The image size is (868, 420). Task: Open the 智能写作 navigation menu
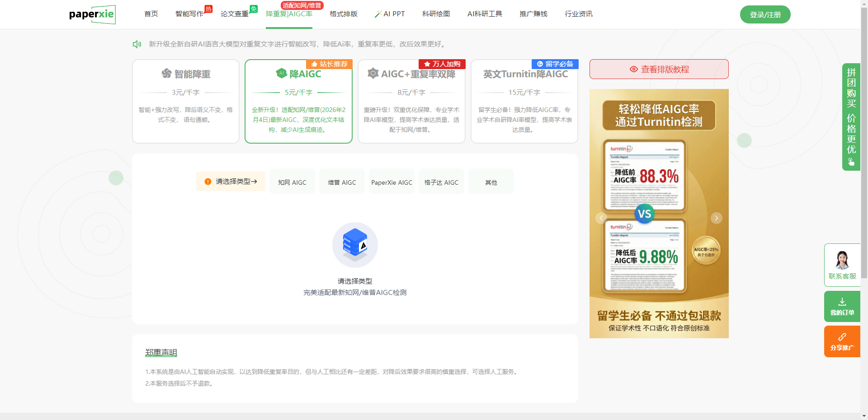click(189, 14)
